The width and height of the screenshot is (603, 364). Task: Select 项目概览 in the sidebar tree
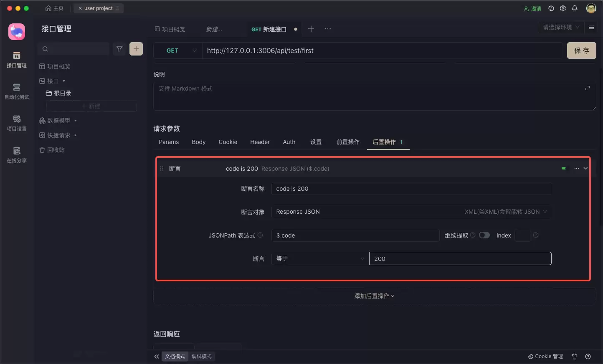(x=55, y=66)
